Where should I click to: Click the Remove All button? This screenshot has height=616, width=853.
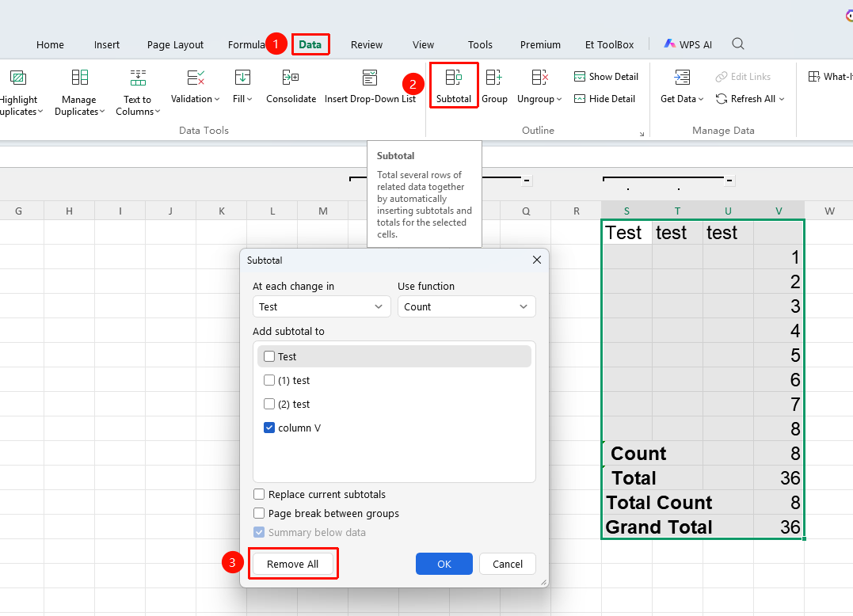tap(293, 564)
